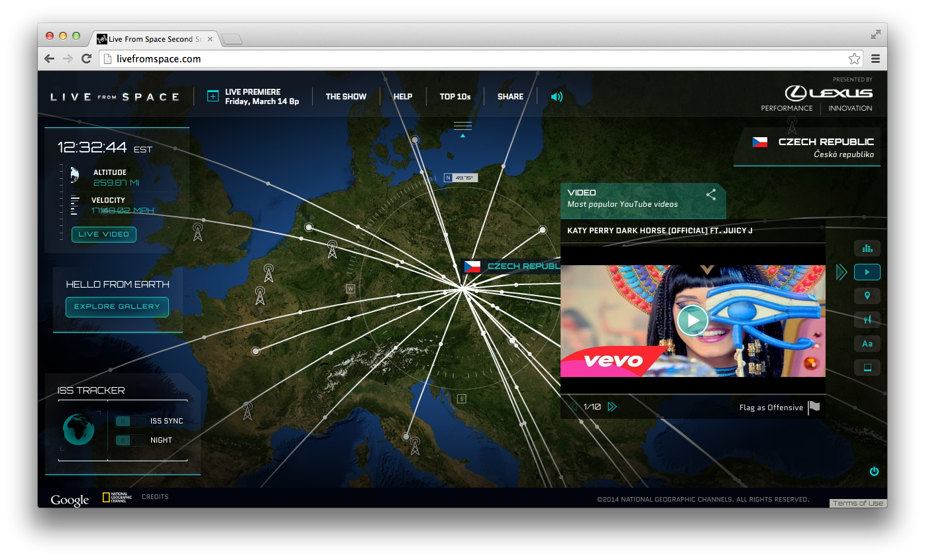Image resolution: width=925 pixels, height=560 pixels.
Task: Click the Czech flag in country header
Action: tap(760, 142)
